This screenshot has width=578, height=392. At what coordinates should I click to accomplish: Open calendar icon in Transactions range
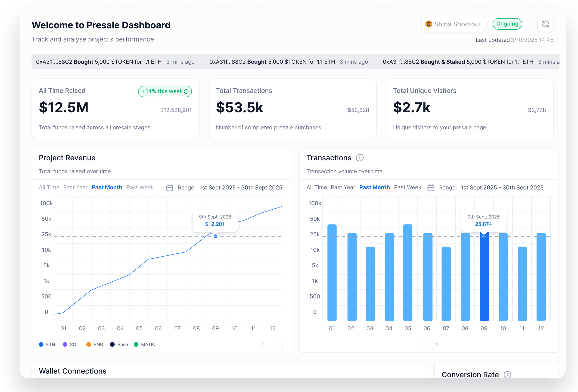coord(431,188)
